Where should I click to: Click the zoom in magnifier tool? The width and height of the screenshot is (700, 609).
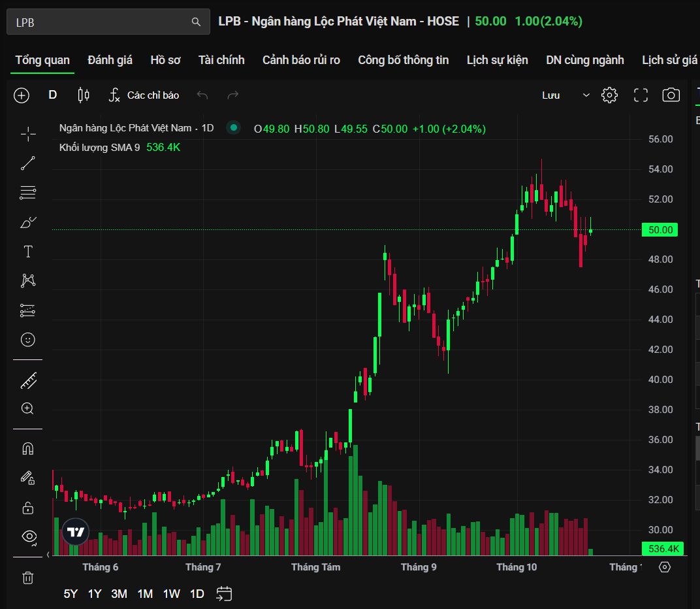coord(28,409)
